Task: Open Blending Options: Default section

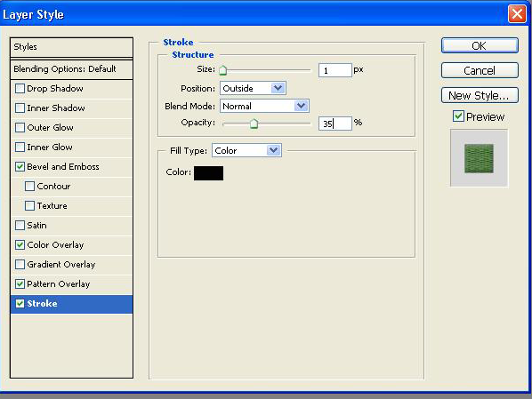Action: point(71,69)
